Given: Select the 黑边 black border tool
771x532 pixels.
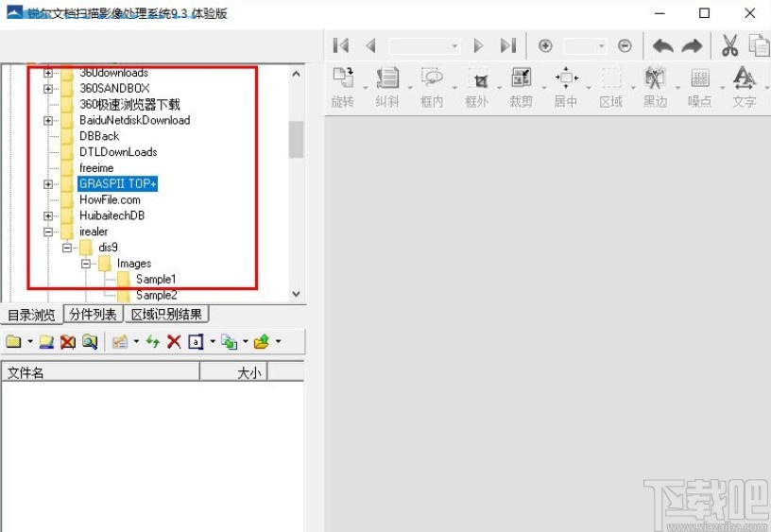Looking at the screenshot, I should [x=655, y=88].
